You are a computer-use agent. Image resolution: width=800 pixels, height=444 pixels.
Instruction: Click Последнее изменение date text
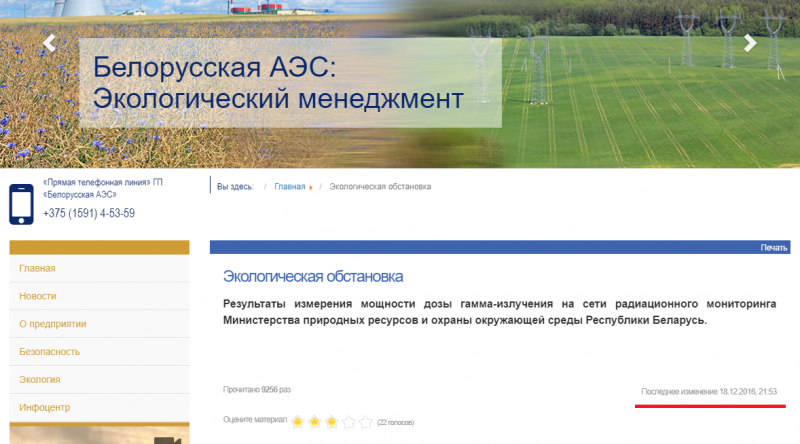pos(709,392)
